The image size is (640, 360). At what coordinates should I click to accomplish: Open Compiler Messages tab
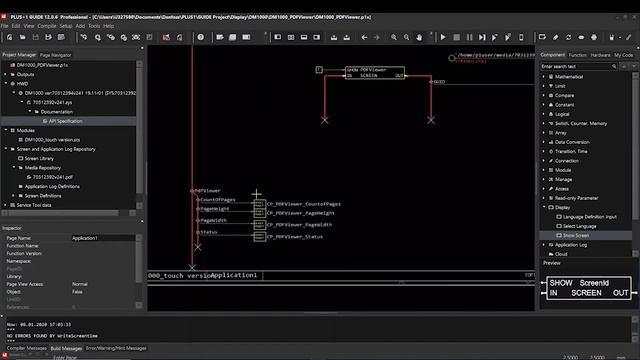27,348
